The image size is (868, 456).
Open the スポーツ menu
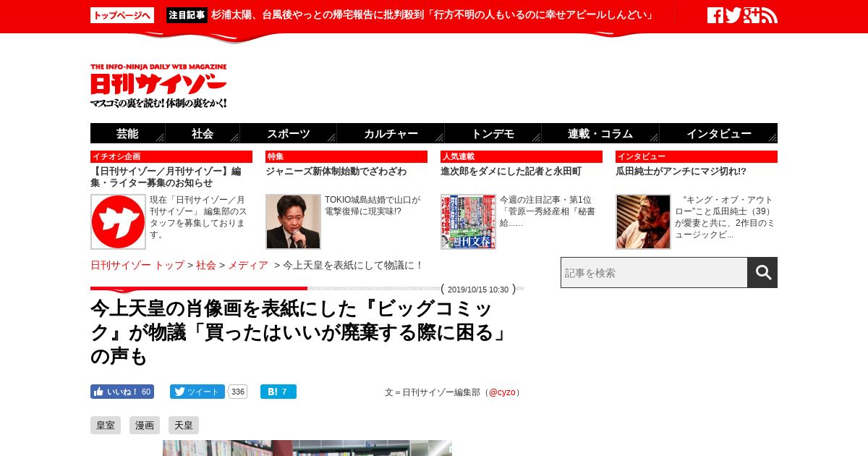(x=289, y=133)
